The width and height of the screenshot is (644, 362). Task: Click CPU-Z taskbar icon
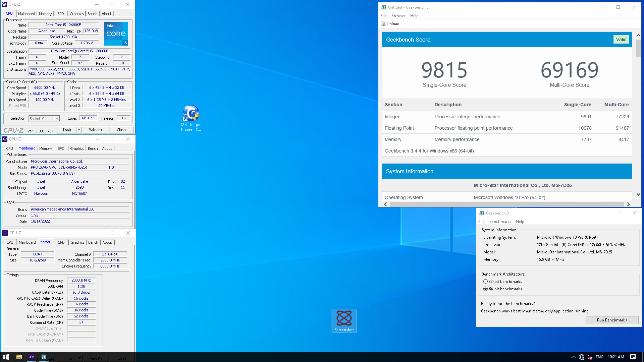(x=32, y=357)
